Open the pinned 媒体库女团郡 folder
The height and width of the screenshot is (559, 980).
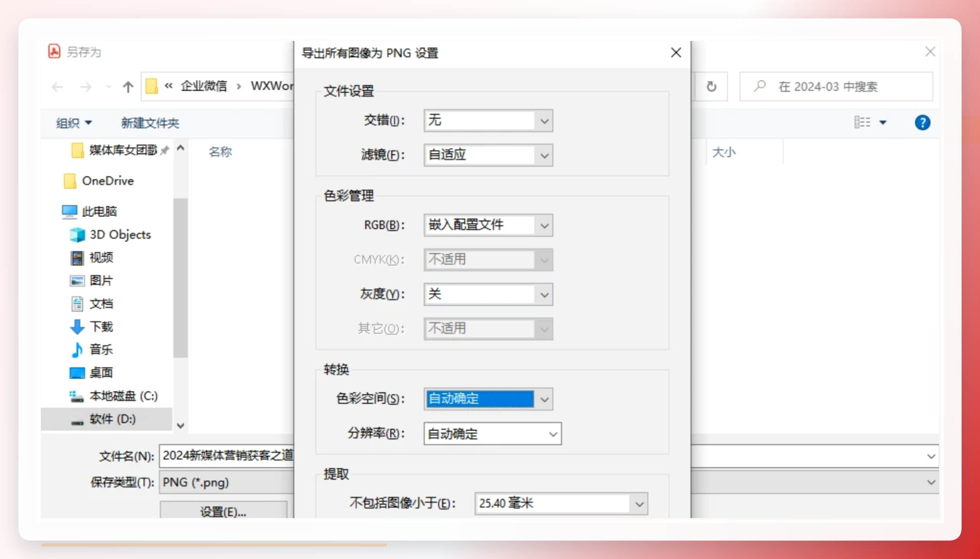pos(114,150)
